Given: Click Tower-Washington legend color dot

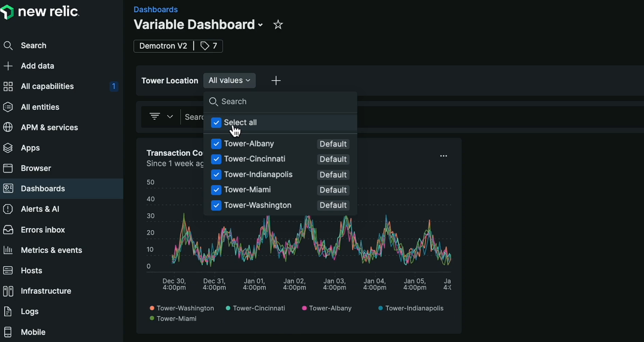Looking at the screenshot, I should point(152,308).
